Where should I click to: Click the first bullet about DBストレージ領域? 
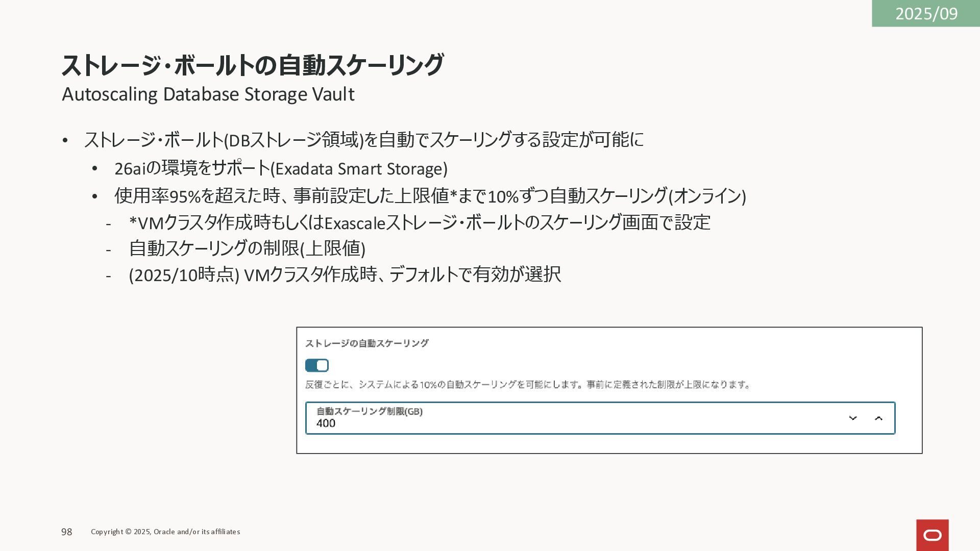363,140
